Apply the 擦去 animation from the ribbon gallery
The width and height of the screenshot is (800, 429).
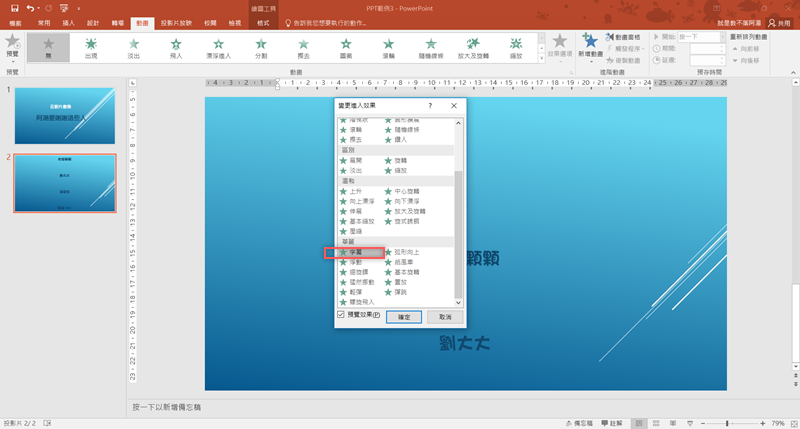pyautogui.click(x=303, y=49)
